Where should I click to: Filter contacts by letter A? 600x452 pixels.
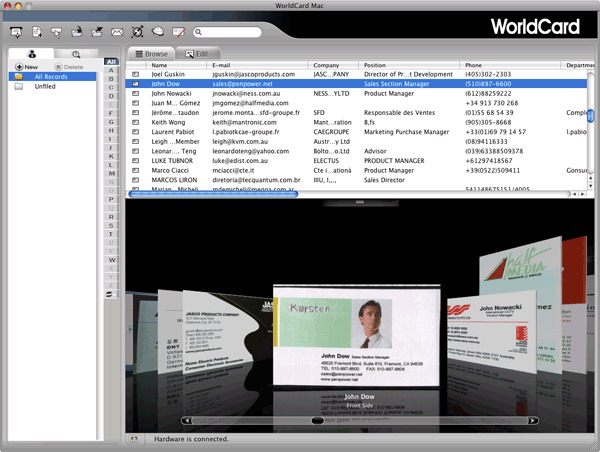(111, 70)
